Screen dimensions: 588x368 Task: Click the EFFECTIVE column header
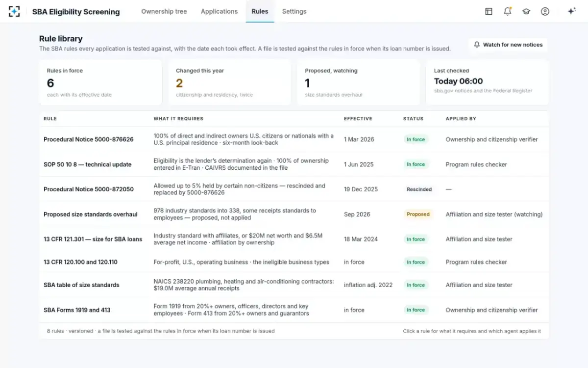[358, 119]
